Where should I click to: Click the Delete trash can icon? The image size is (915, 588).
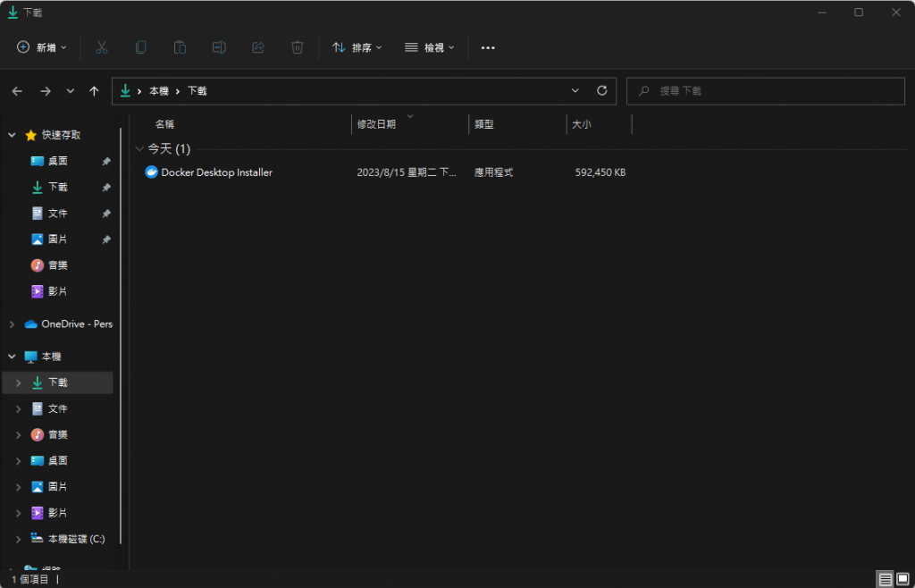297,47
